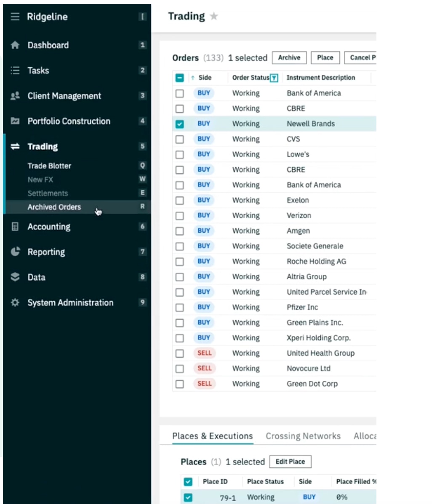Click the SELL badge on Green Dot Corp row

(x=205, y=383)
